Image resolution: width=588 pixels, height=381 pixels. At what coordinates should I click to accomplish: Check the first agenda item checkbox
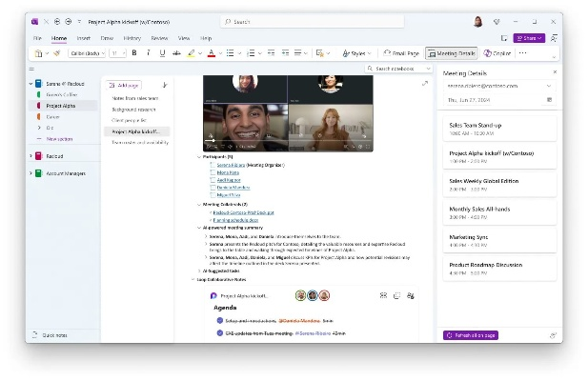pos(220,321)
